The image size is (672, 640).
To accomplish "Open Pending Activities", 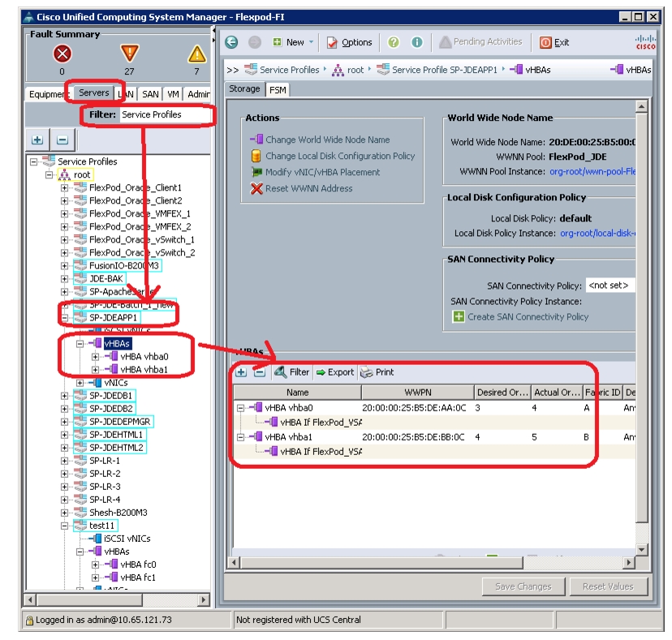I will [480, 42].
